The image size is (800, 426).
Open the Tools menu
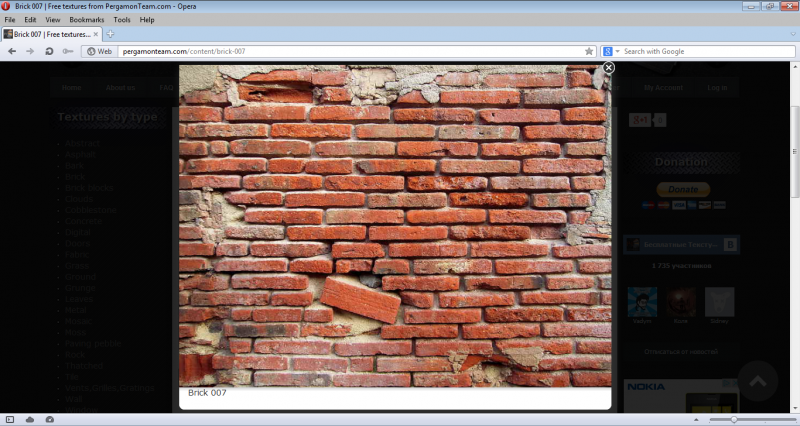[x=122, y=19]
